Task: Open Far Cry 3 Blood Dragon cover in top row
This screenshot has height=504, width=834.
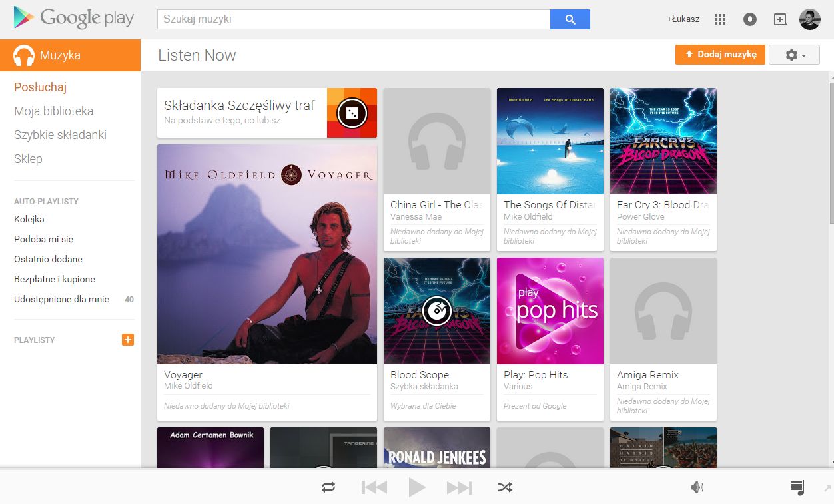Action: tap(663, 141)
